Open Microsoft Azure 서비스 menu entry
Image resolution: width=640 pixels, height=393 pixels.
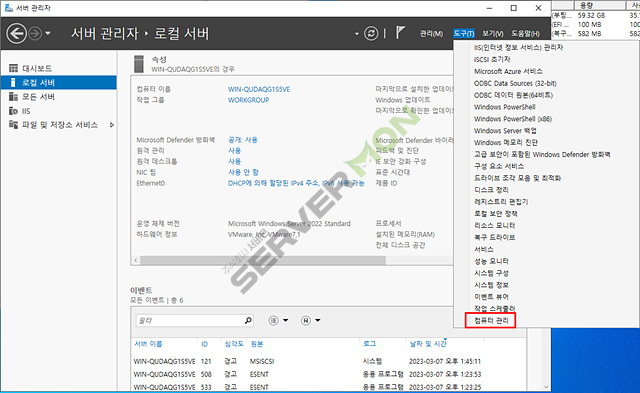tap(508, 71)
